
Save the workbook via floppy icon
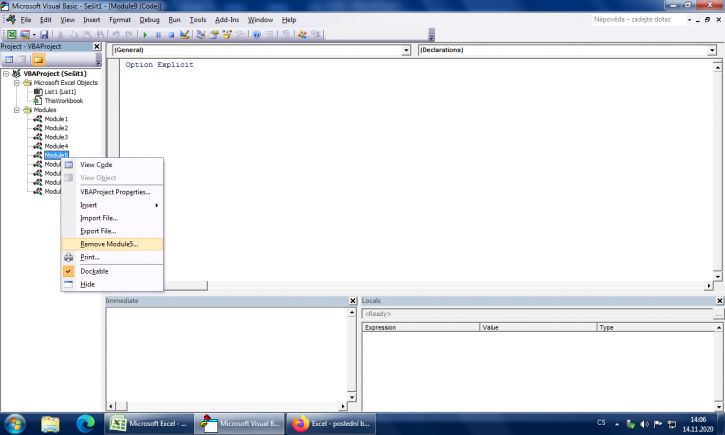coord(44,34)
